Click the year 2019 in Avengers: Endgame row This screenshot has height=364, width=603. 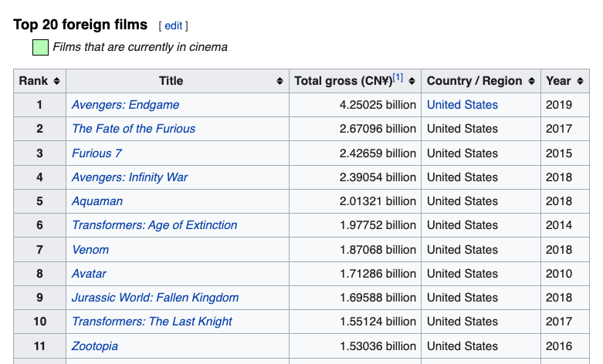point(559,105)
